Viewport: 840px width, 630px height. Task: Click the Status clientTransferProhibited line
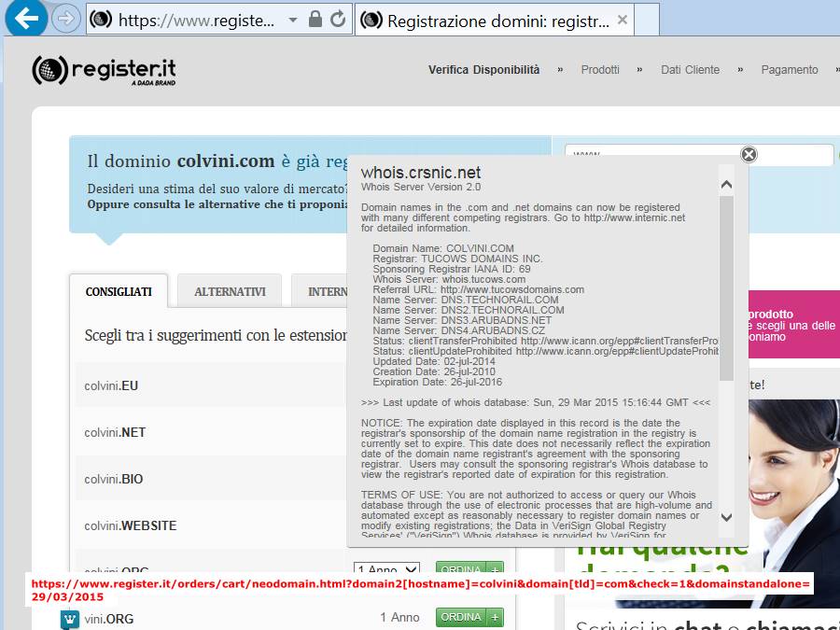pyautogui.click(x=545, y=341)
